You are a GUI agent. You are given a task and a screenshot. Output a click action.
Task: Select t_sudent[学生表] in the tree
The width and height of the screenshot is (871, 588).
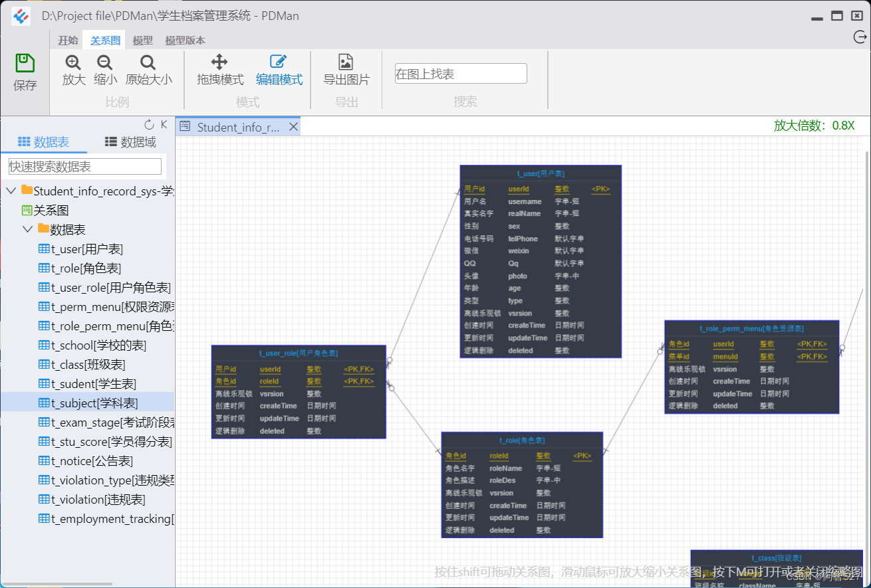pyautogui.click(x=88, y=384)
